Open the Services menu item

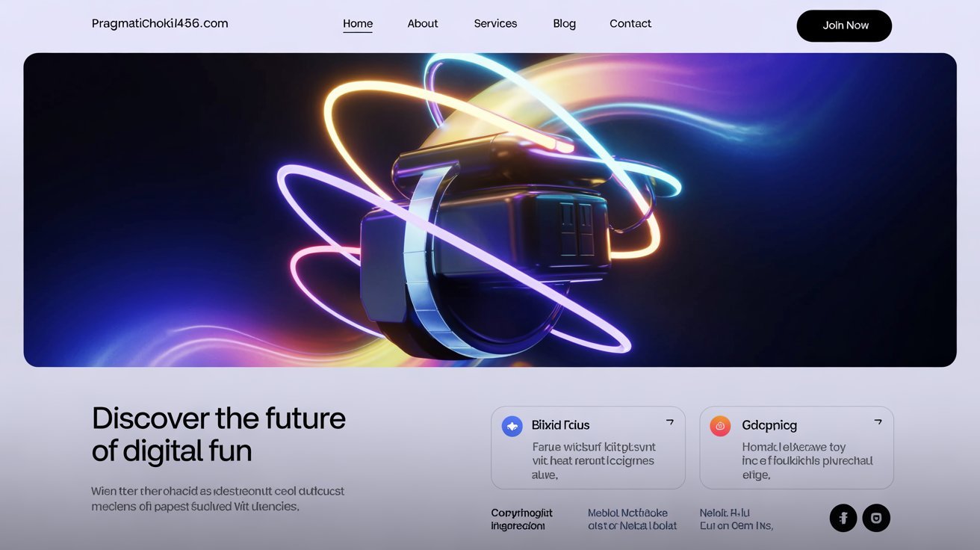coord(495,24)
